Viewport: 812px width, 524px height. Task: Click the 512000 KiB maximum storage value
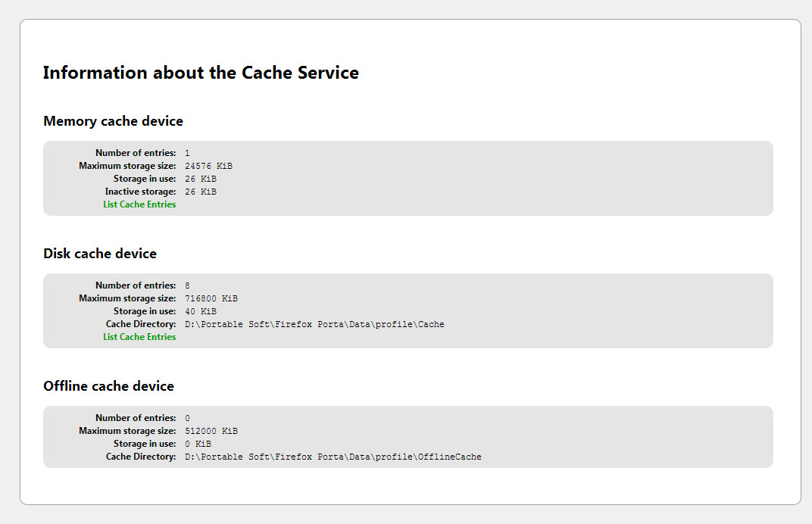211,431
